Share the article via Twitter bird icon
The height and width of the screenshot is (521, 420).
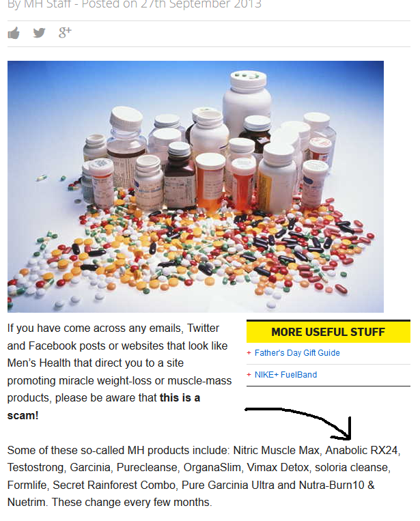tap(39, 33)
